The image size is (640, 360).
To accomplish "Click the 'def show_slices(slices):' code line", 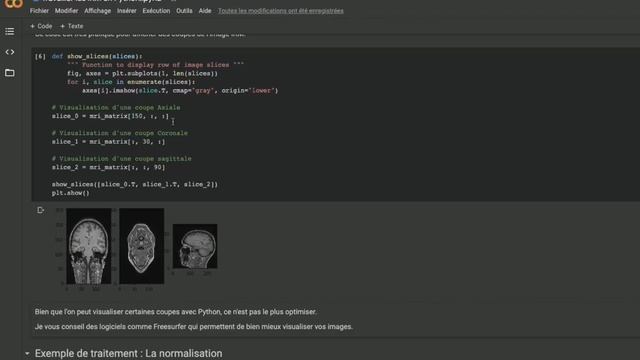I will tap(97, 56).
